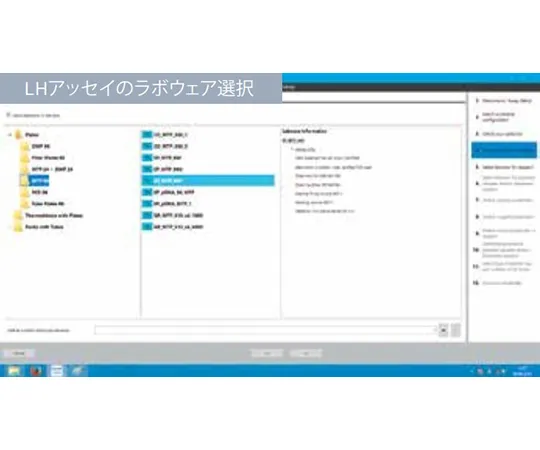Viewport: 540px width, 450px height.
Task: Select the highlighted blue labware entry
Action: click(x=208, y=180)
